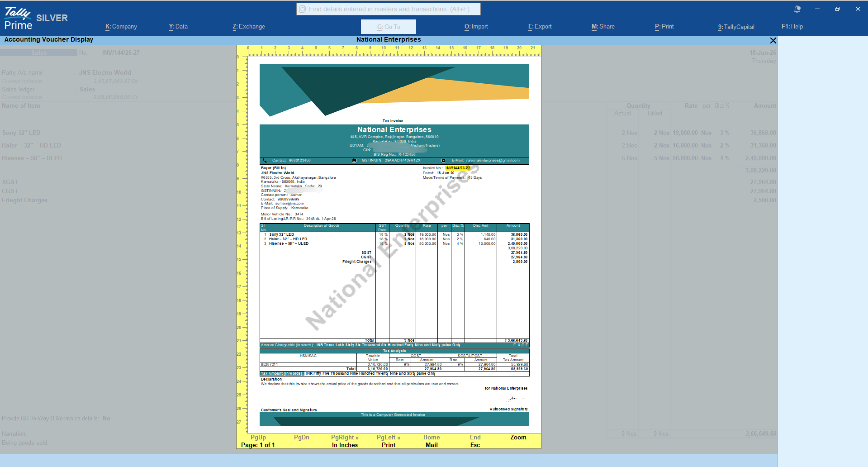Focus the Find details search field
Screen dimensions: 868x467
(389, 9)
